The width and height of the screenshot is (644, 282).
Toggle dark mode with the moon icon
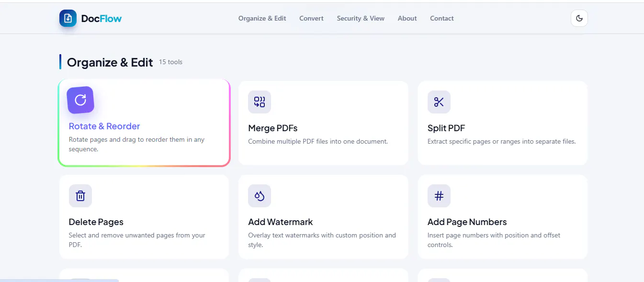[x=579, y=18]
